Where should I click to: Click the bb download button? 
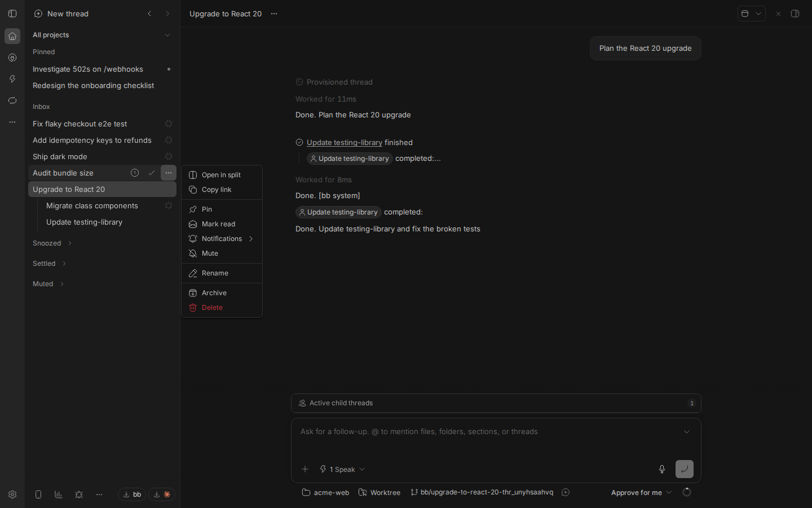click(x=132, y=494)
